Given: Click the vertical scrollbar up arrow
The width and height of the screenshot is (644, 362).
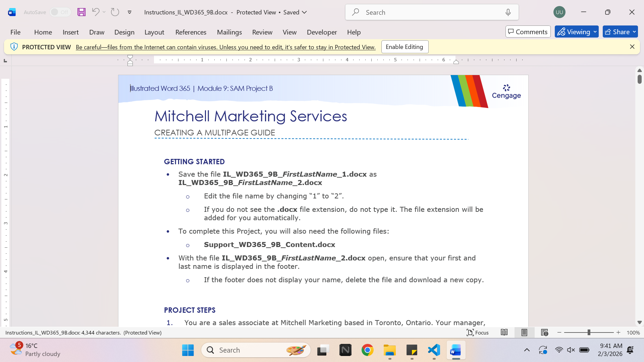Looking at the screenshot, I should click(x=639, y=70).
